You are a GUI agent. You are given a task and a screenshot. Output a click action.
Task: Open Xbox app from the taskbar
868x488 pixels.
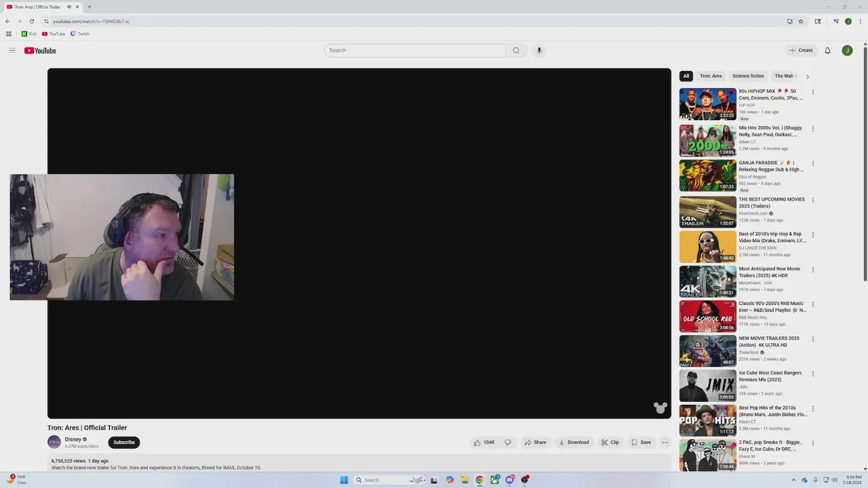494,480
